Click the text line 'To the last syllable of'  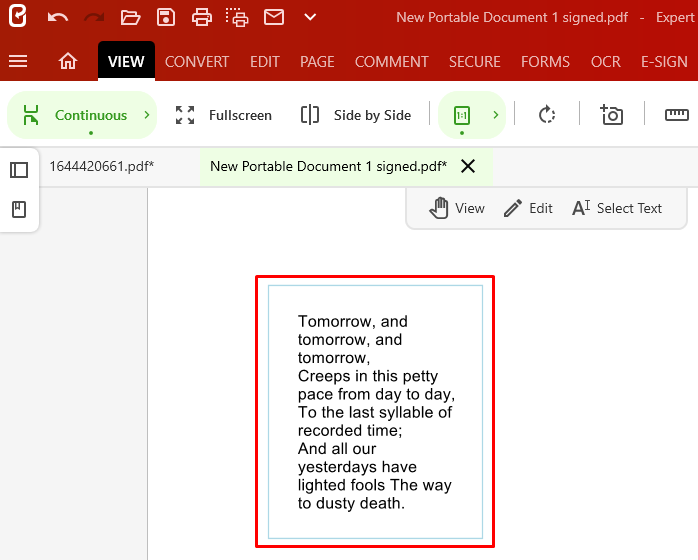tap(375, 412)
